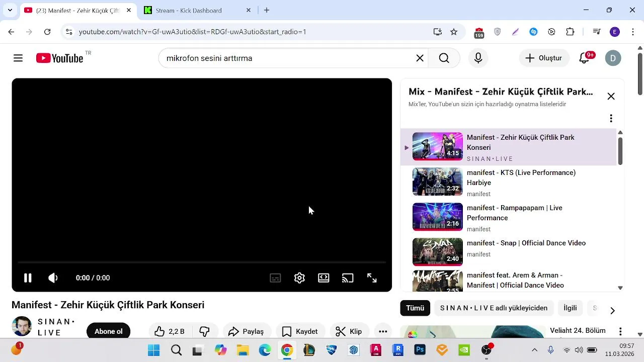Expand the tab search dropdown
Viewport: 644px width, 362px height.
pyautogui.click(x=10, y=10)
